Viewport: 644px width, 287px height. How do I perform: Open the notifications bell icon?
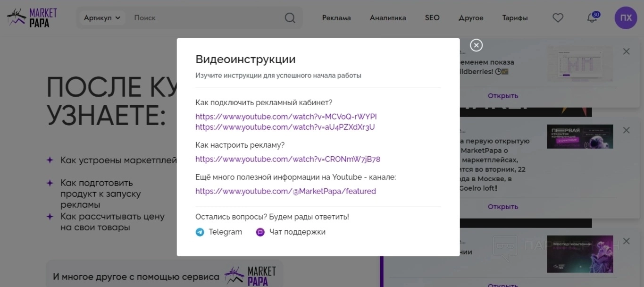[x=591, y=18]
